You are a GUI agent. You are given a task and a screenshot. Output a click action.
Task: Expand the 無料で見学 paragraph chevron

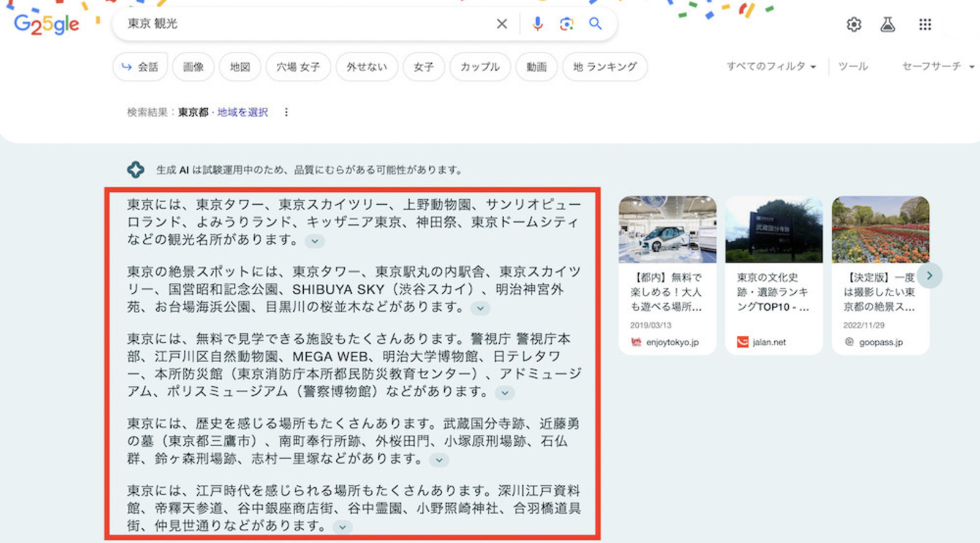click(x=505, y=393)
